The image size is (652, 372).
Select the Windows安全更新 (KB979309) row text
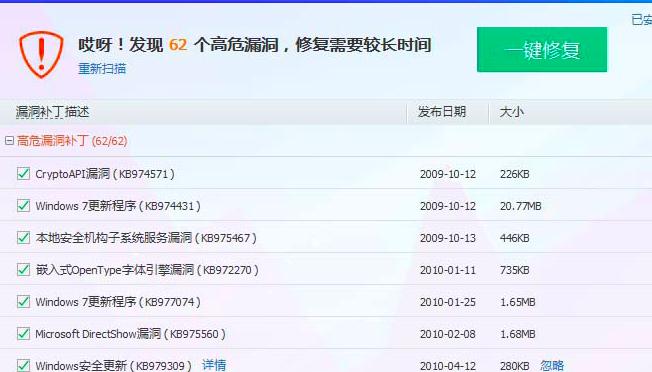pos(113,366)
